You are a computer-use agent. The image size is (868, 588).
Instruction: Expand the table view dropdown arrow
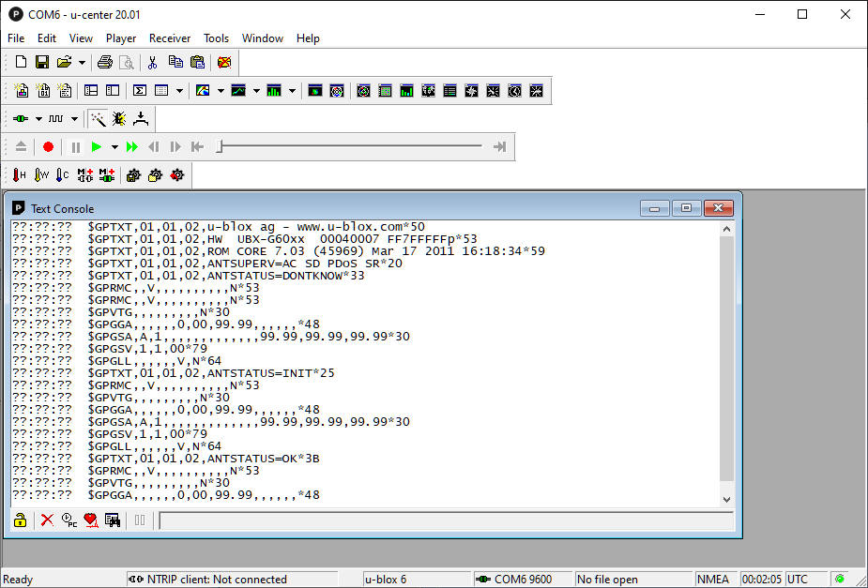pos(179,91)
